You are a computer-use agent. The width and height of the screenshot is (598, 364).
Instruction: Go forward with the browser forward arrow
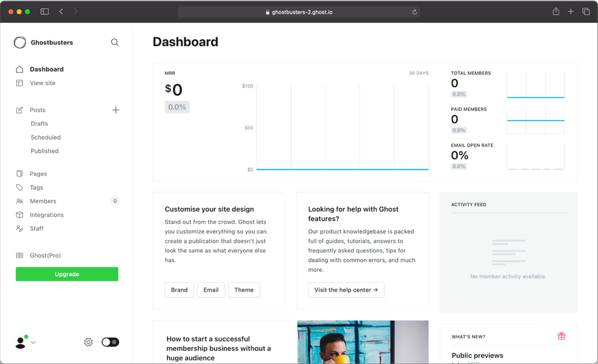[75, 12]
